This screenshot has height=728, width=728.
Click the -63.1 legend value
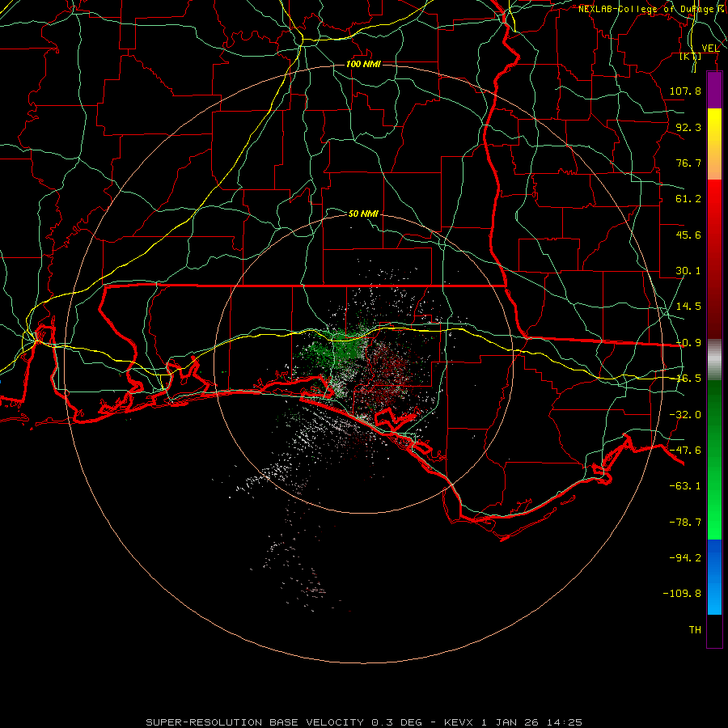coord(685,486)
